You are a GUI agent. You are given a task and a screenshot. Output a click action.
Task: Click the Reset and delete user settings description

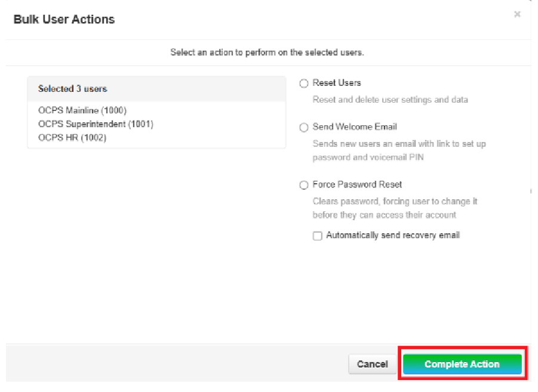[390, 100]
